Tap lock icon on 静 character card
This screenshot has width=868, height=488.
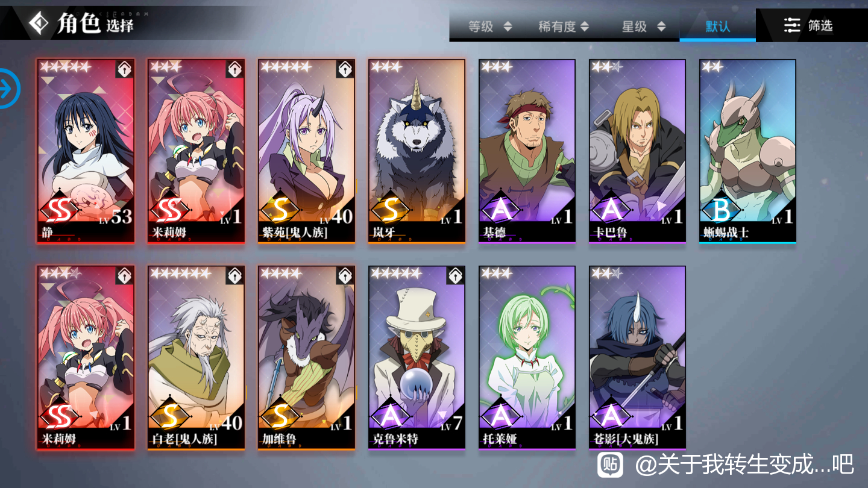124,69
